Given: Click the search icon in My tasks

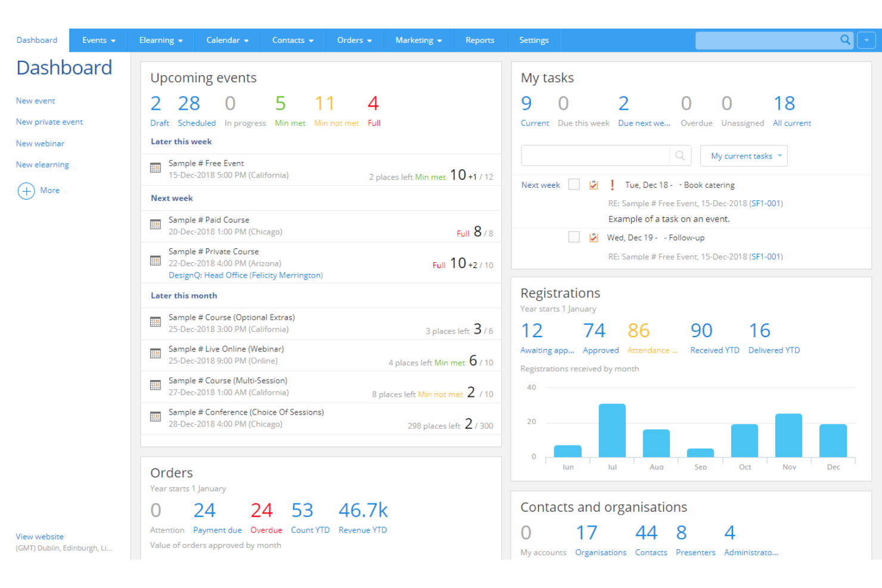Looking at the screenshot, I should click(x=680, y=156).
